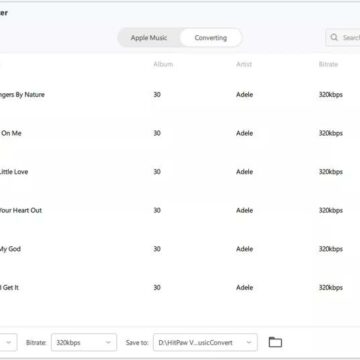Select the song ending in 'On Me'

[11, 133]
